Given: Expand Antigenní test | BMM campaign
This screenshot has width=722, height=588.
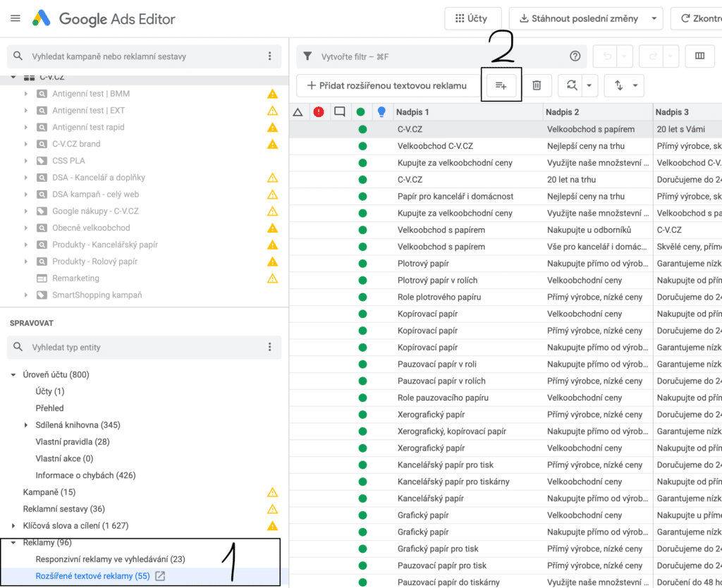Looking at the screenshot, I should point(26,94).
